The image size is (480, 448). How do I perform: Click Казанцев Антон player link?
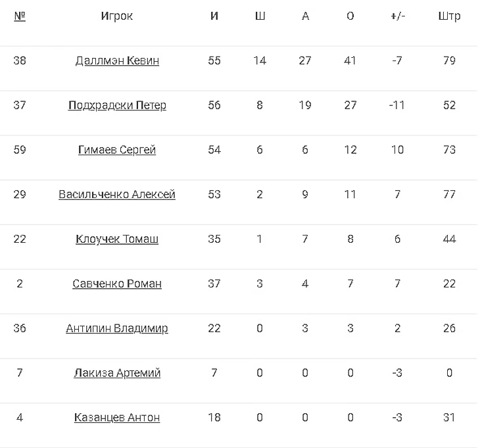click(x=117, y=418)
